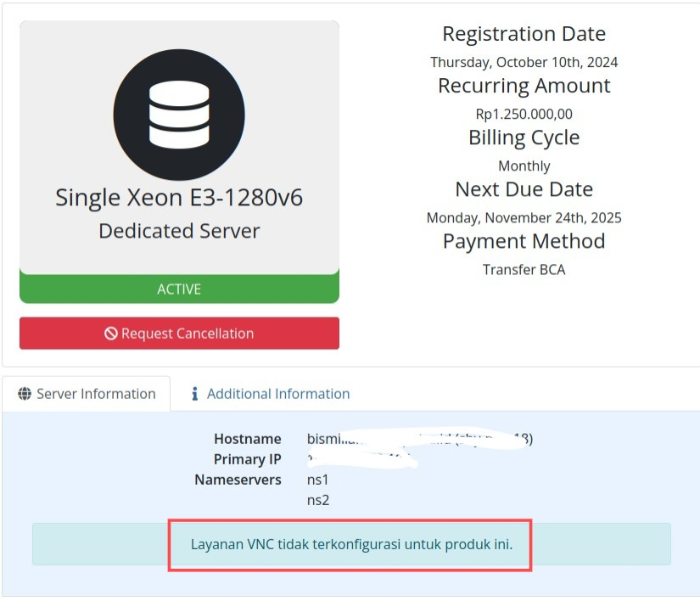Open the Server Information tab
This screenshot has width=700, height=601.
pos(87,394)
